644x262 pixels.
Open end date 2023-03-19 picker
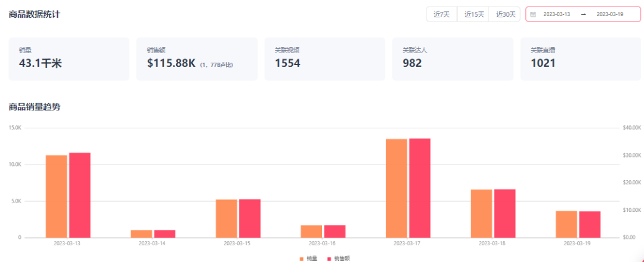610,14
